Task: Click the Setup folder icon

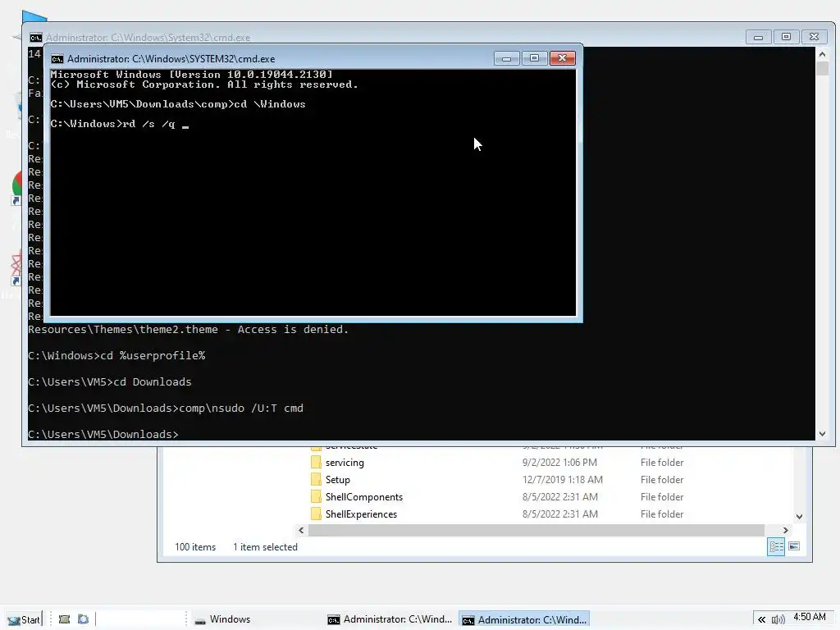Action: coord(316,479)
